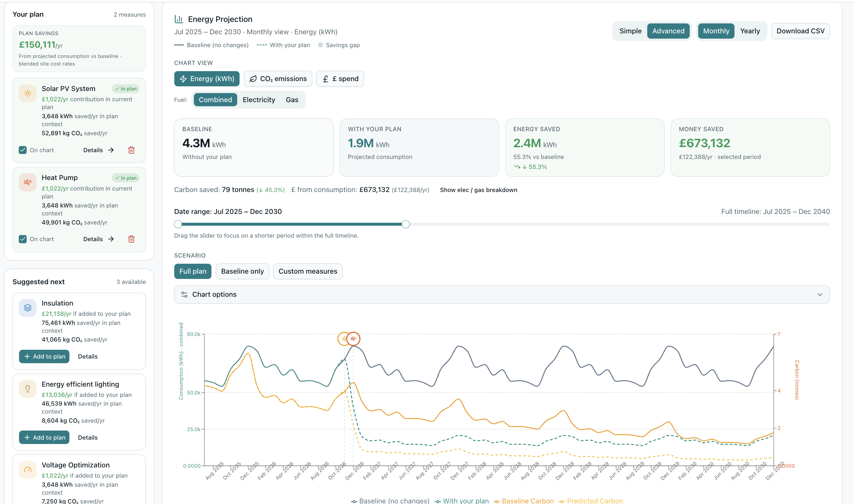The height and width of the screenshot is (504, 854).
Task: Click the Insulation layers icon
Action: pyautogui.click(x=28, y=308)
